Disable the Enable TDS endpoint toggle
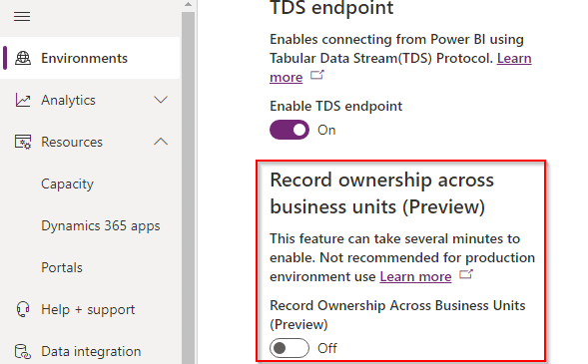This screenshot has height=364, width=588. pos(290,130)
